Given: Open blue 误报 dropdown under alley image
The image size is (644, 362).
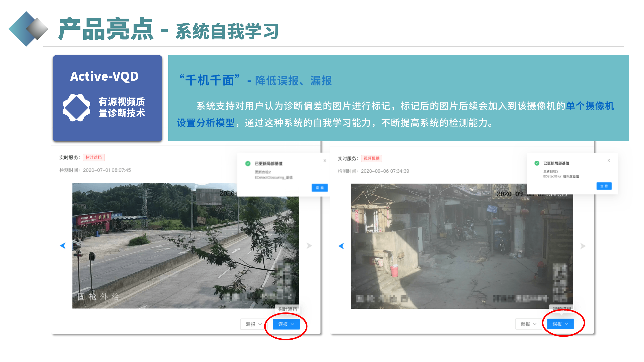Looking at the screenshot, I should click(560, 324).
